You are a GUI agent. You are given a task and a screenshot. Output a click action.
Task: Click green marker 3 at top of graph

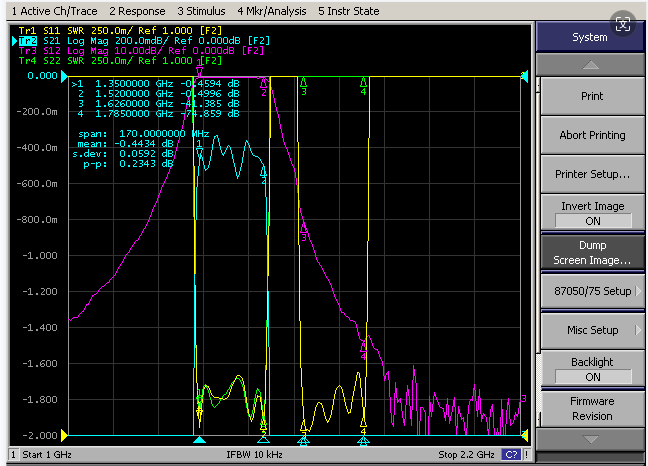click(x=304, y=86)
